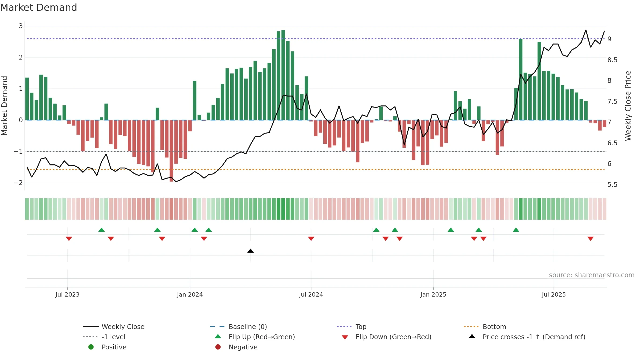The width and height of the screenshot is (644, 362).
Task: Click the red flip-down marker at Jul 2024
Action: tap(311, 239)
